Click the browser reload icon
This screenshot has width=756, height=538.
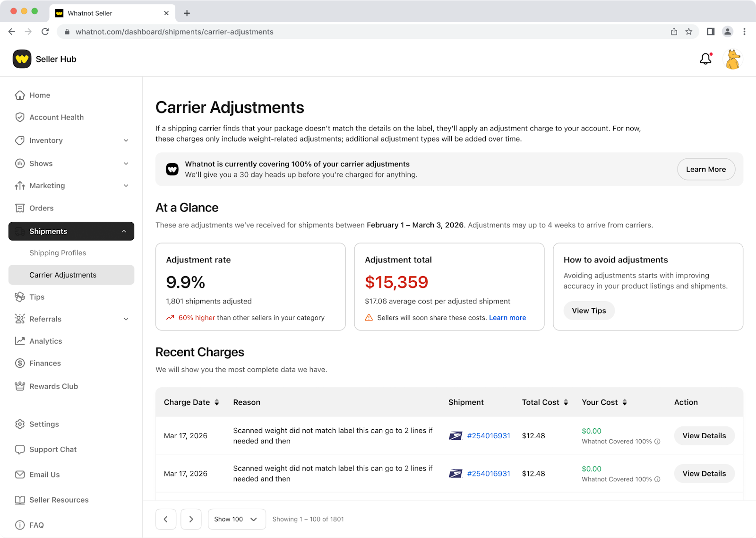[x=45, y=32]
